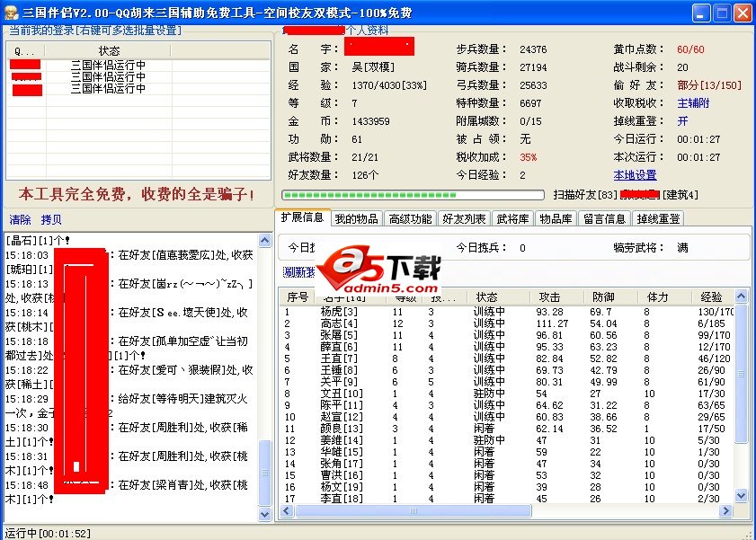
Task: Sort by the 经验 column header
Action: pyautogui.click(x=711, y=297)
